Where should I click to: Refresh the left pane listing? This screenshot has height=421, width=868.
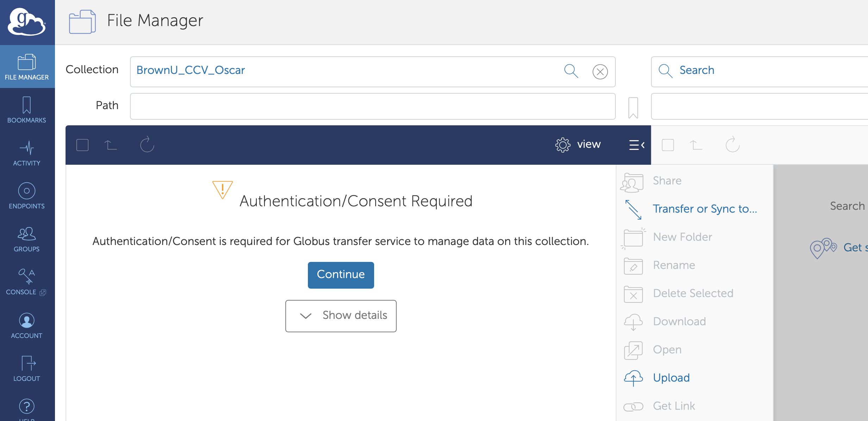click(x=147, y=144)
